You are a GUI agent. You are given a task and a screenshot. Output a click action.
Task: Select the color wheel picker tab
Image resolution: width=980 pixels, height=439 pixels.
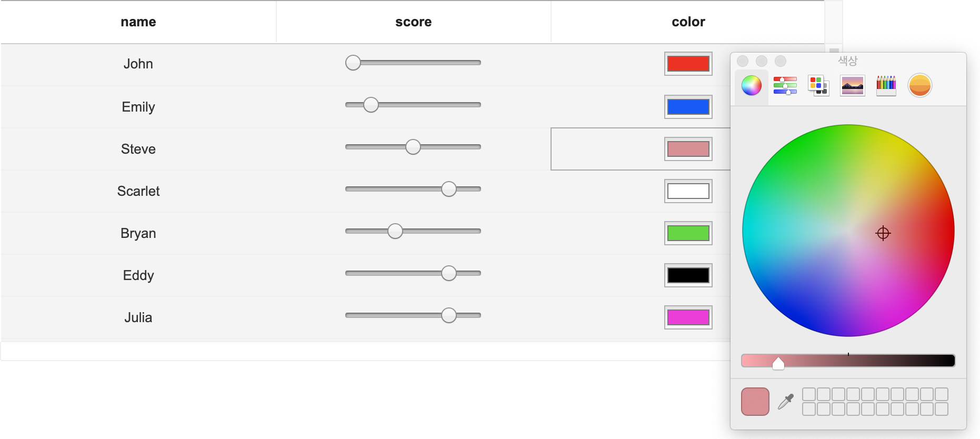tap(752, 85)
